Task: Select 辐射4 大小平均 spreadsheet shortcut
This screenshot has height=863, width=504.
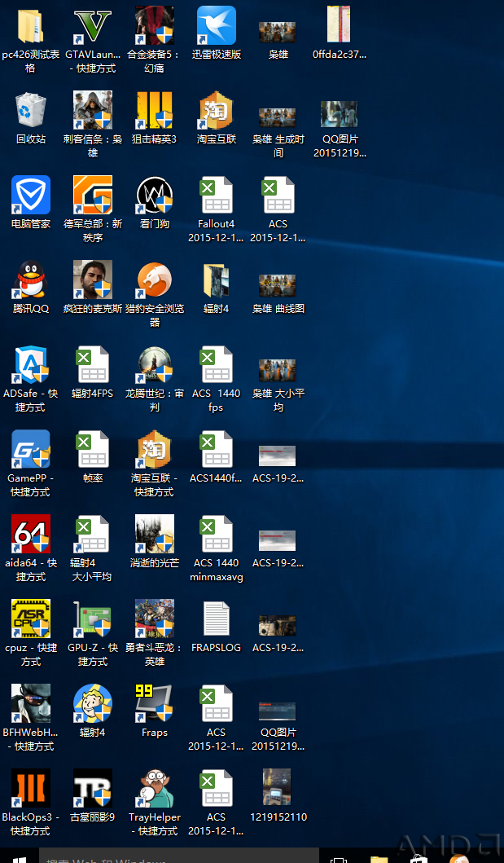Action: click(x=93, y=534)
